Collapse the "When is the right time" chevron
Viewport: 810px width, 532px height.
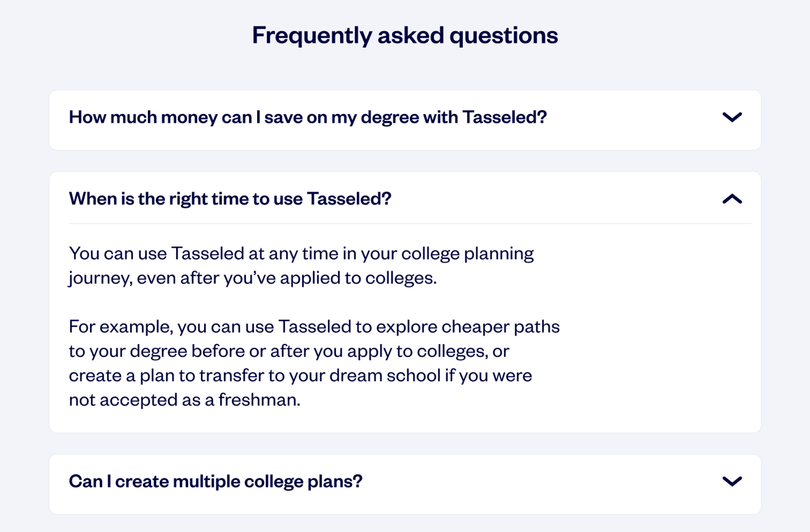click(732, 199)
